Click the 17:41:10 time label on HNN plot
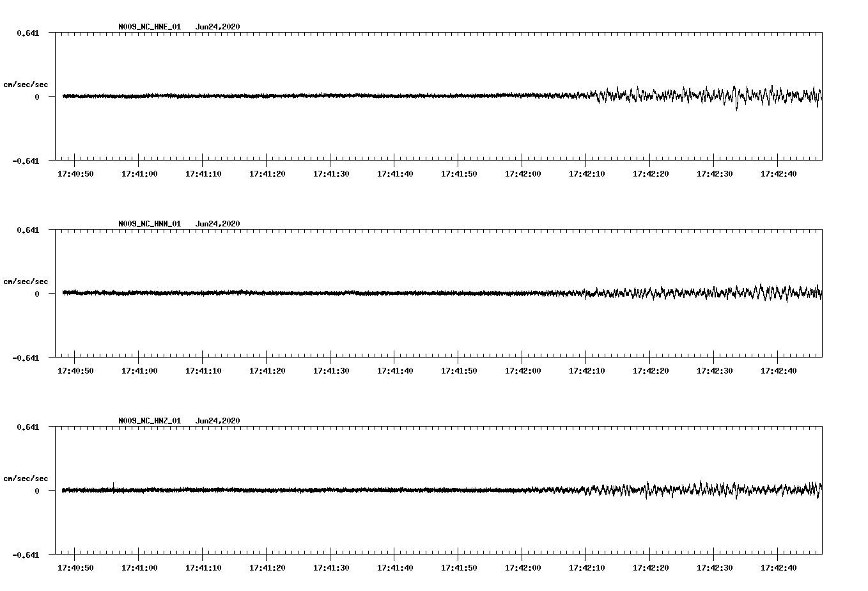The height and width of the screenshot is (591, 868). pyautogui.click(x=203, y=370)
